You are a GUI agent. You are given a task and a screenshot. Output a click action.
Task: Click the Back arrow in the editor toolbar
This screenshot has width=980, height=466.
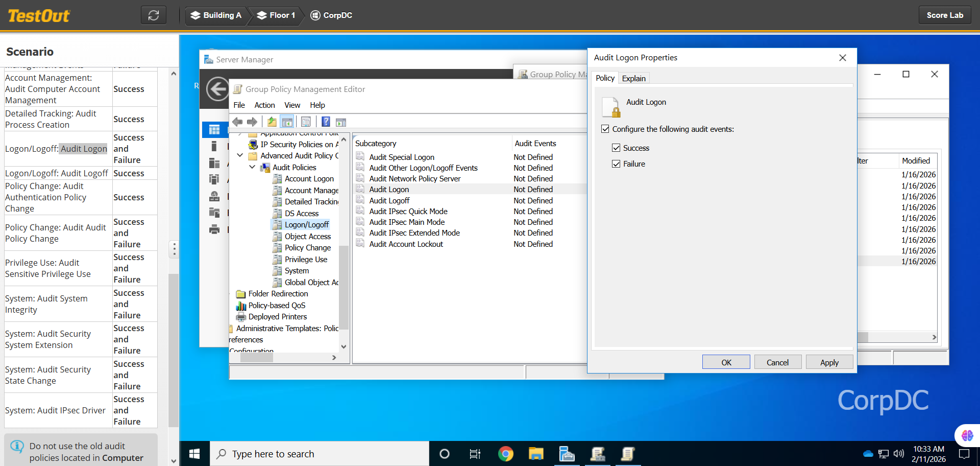pos(237,122)
